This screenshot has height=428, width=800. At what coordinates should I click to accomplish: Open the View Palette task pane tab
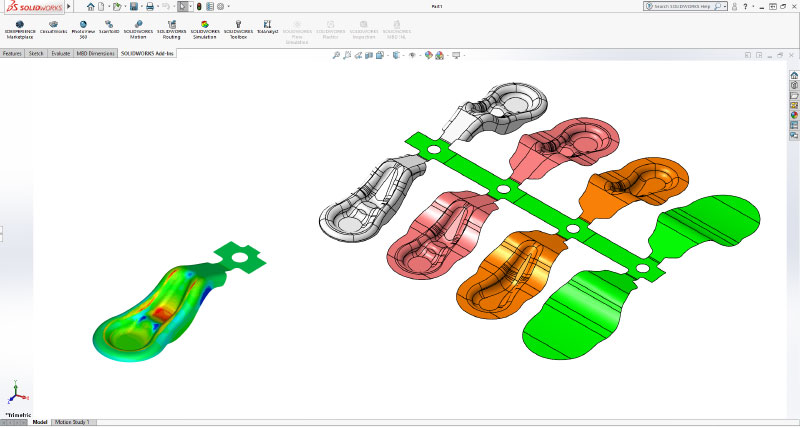pyautogui.click(x=794, y=105)
